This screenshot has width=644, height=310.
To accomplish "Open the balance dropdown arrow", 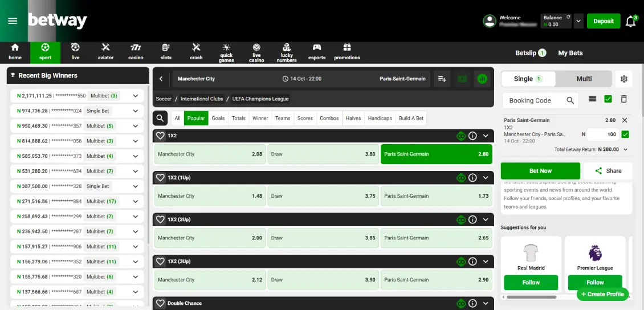I will coord(578,21).
